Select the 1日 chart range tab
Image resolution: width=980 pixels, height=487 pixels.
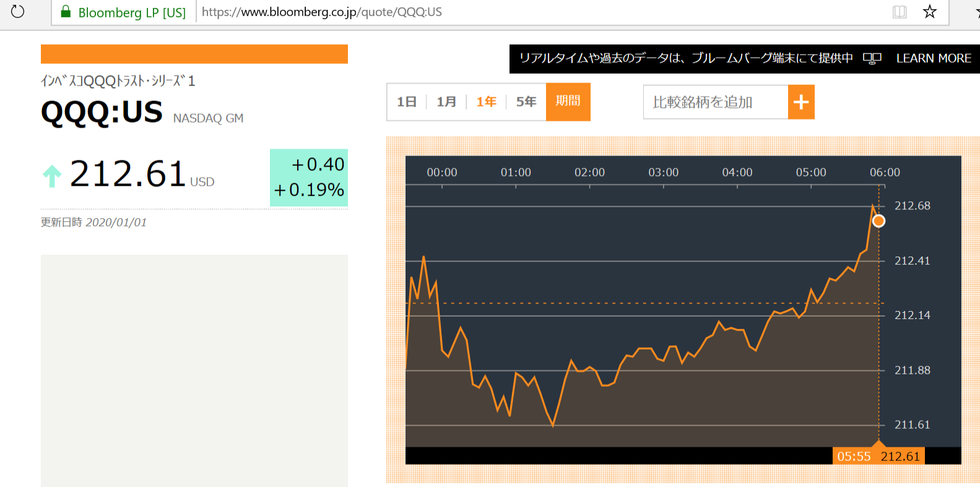pos(407,102)
